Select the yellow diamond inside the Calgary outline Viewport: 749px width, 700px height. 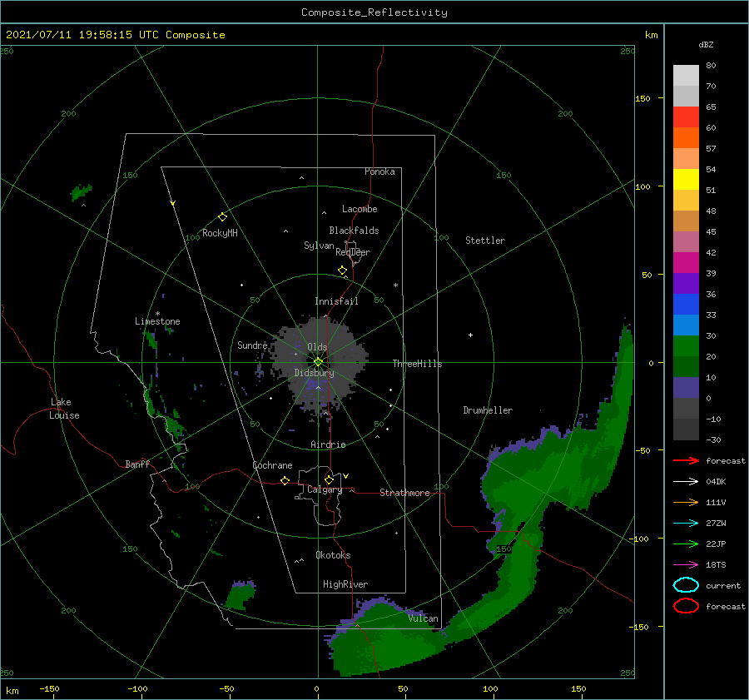(329, 479)
